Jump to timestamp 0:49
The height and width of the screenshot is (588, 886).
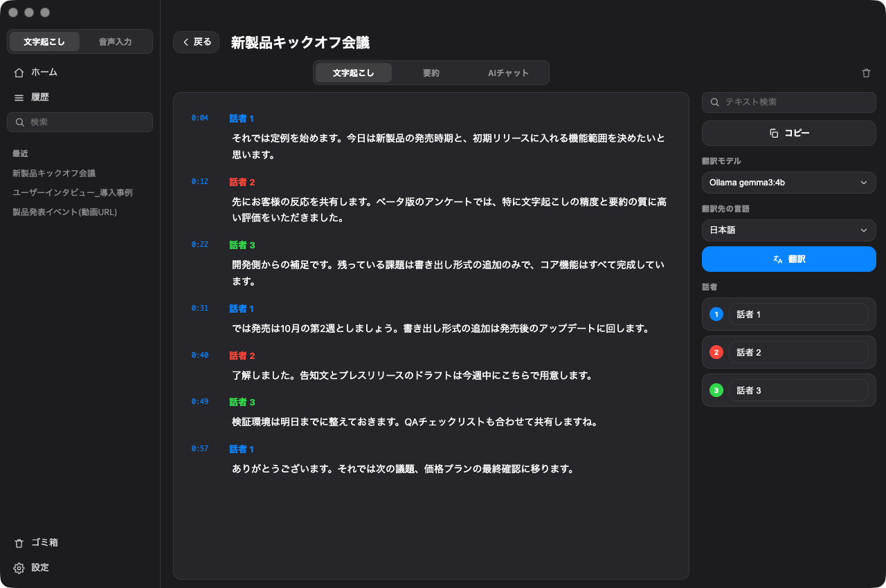[200, 402]
